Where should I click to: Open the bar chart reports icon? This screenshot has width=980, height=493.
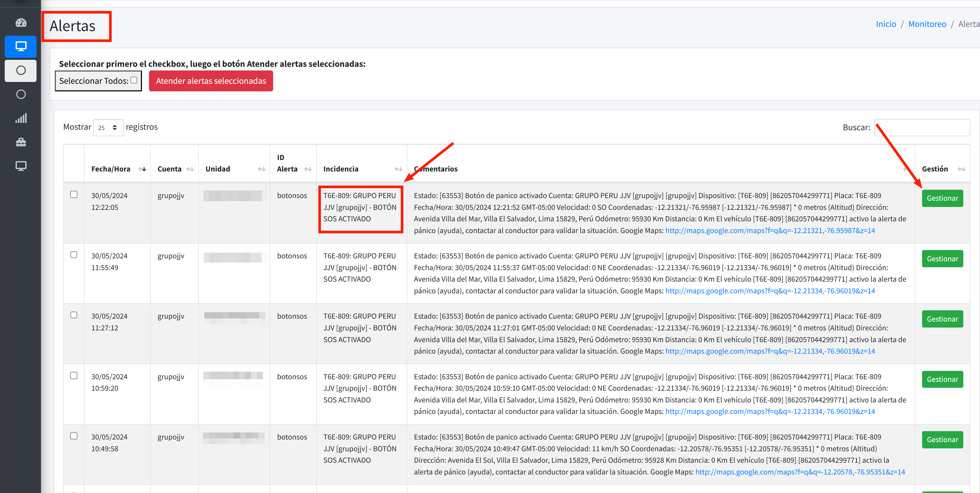point(21,118)
